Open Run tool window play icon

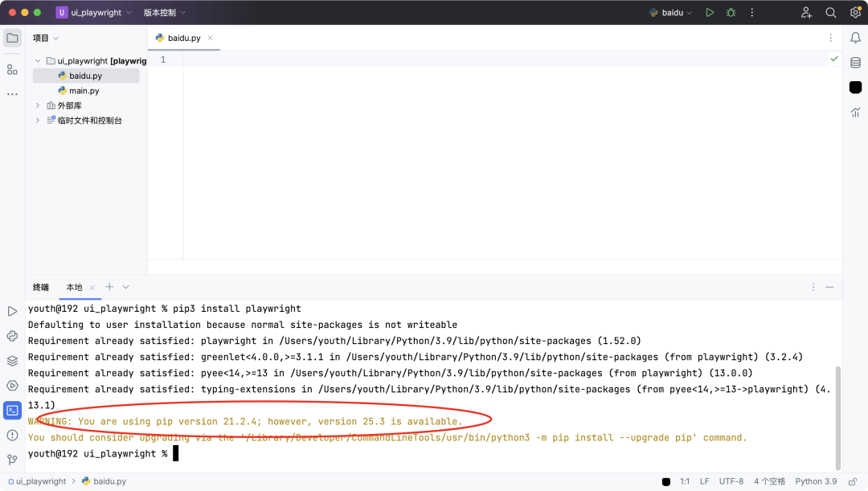(12, 311)
